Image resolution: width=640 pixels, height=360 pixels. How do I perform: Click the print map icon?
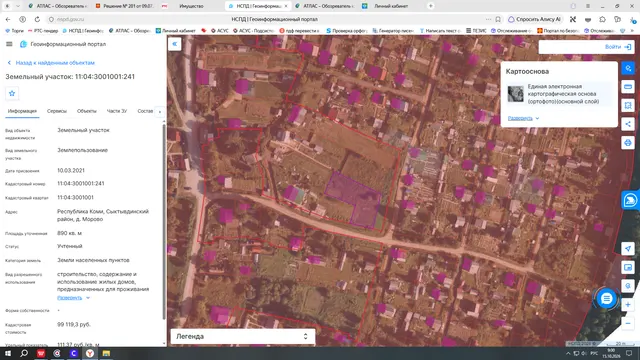coord(628,143)
